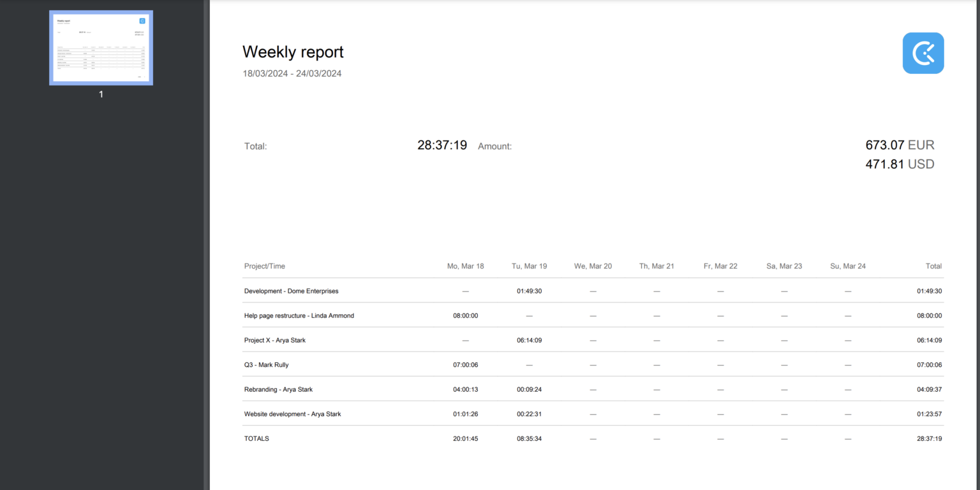This screenshot has width=980, height=490.
Task: Select the Development - Dome Enterprises row label
Action: [x=291, y=291]
